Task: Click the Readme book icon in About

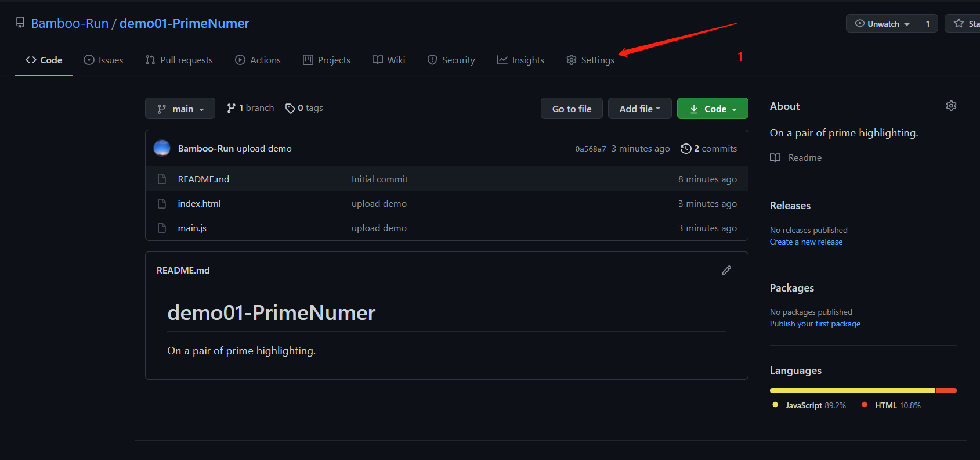Action: (775, 158)
